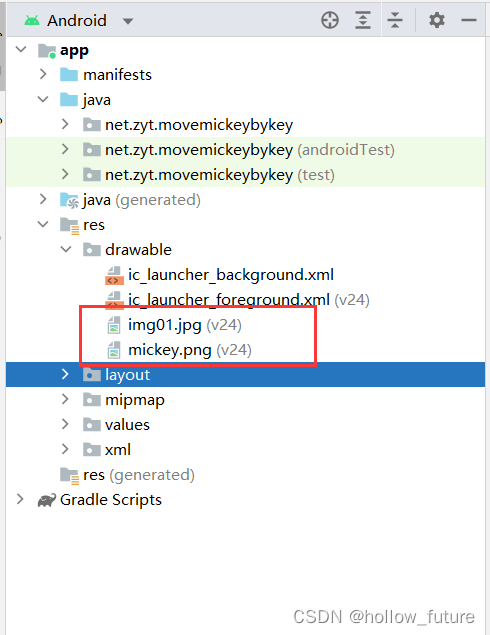
Task: Collapse the app module node
Action: pyautogui.click(x=21, y=49)
